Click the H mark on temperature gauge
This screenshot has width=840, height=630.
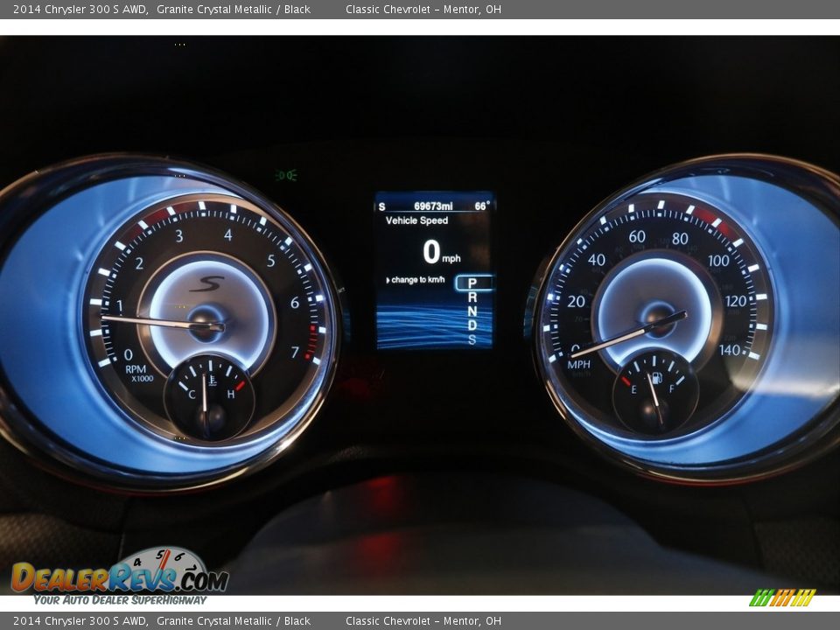[230, 395]
